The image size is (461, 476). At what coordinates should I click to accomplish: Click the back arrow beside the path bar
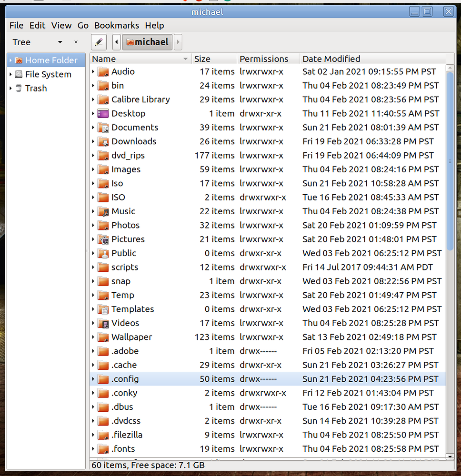tap(116, 42)
